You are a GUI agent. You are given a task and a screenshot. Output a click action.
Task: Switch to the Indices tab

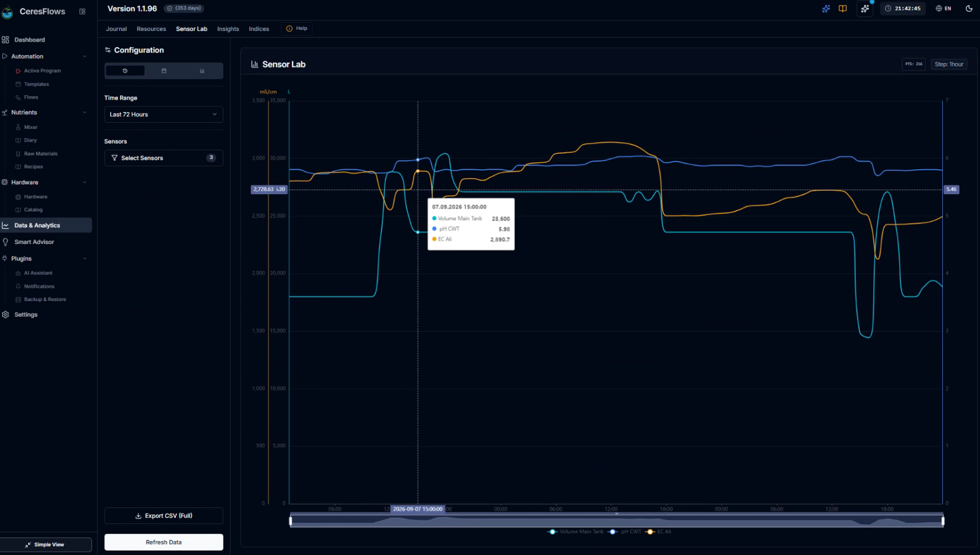(x=259, y=29)
